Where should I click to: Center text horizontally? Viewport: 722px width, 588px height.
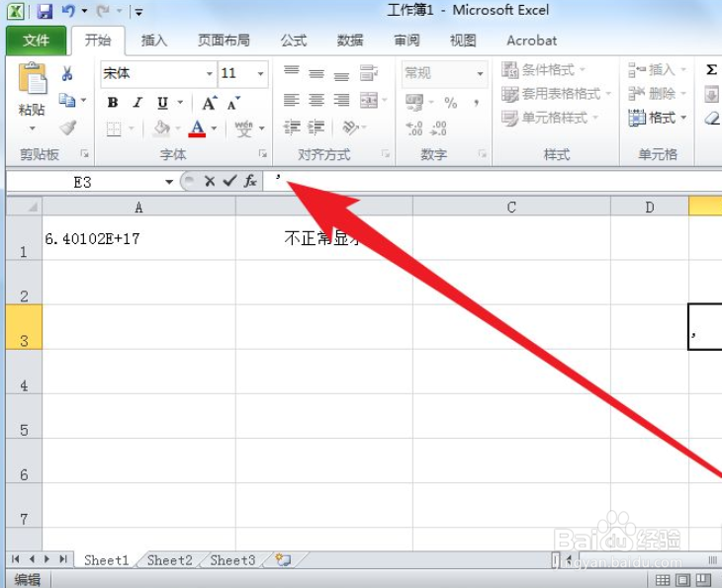coord(316,100)
